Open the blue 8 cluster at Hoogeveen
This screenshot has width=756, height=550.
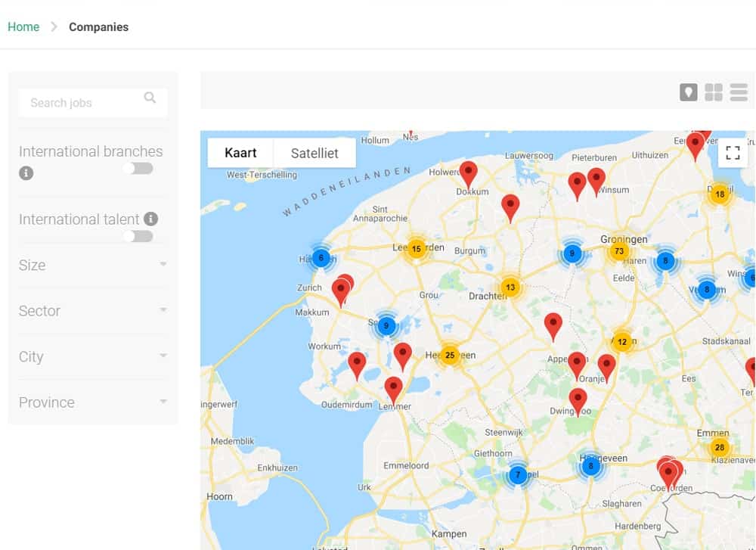(x=590, y=466)
